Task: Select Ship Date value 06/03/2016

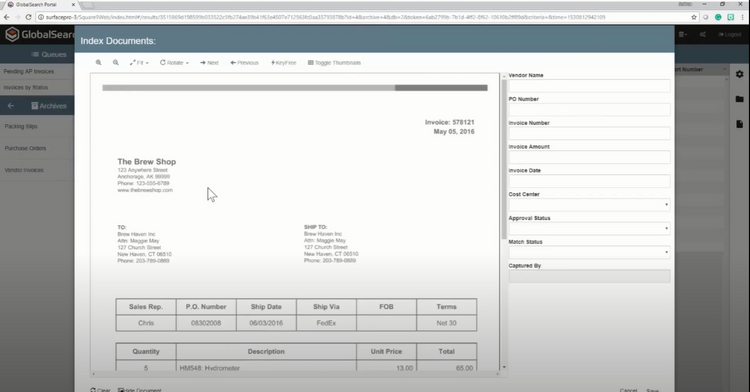Action: pos(266,323)
